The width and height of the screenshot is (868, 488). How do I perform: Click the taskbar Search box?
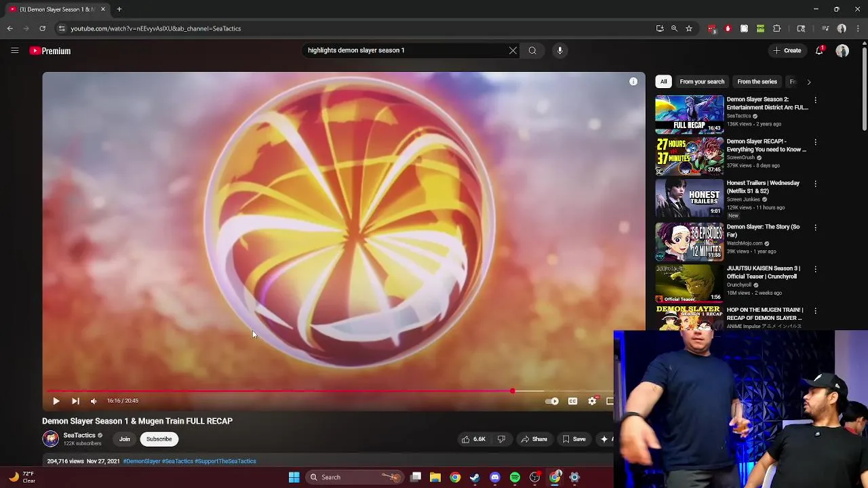(355, 477)
